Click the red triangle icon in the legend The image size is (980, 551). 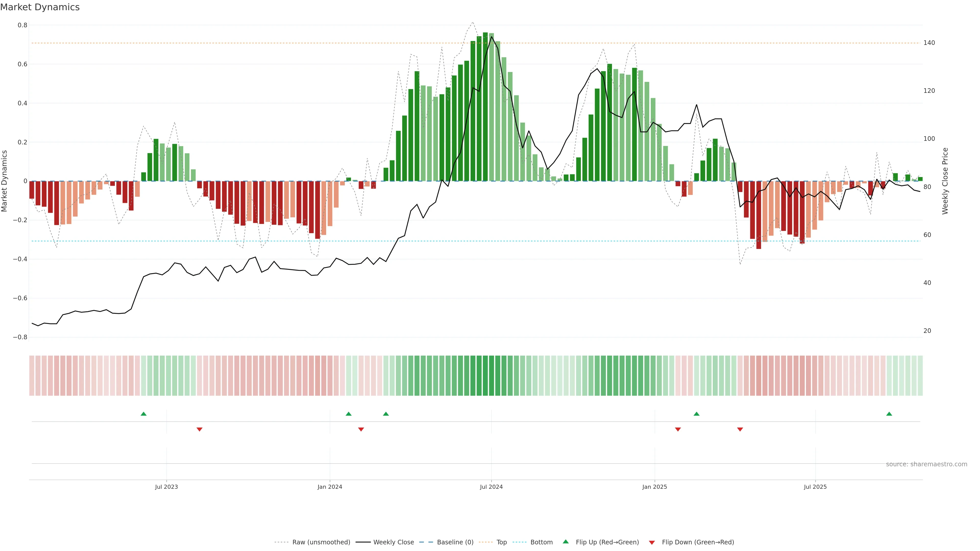652,543
